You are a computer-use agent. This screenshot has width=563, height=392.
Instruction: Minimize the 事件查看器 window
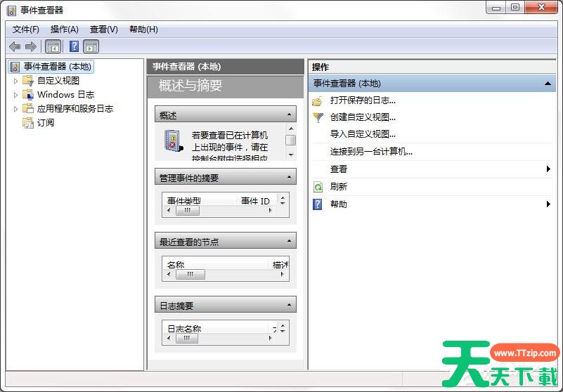click(x=496, y=8)
